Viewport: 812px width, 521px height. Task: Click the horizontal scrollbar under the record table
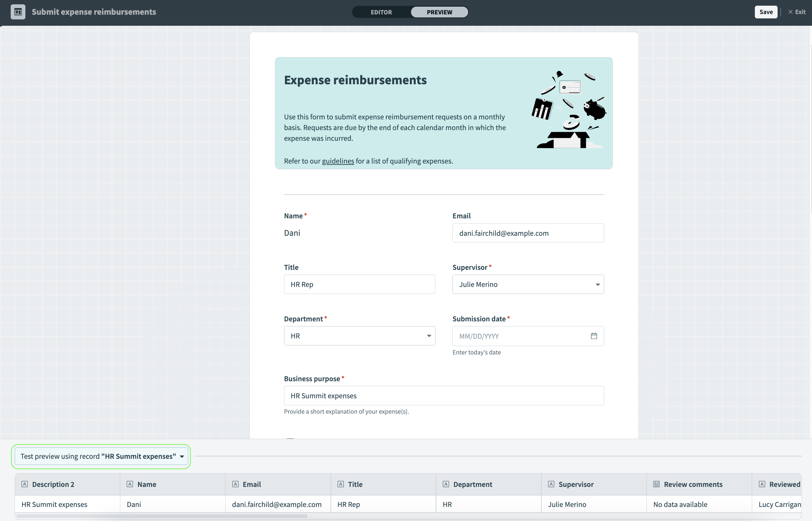pos(162,516)
